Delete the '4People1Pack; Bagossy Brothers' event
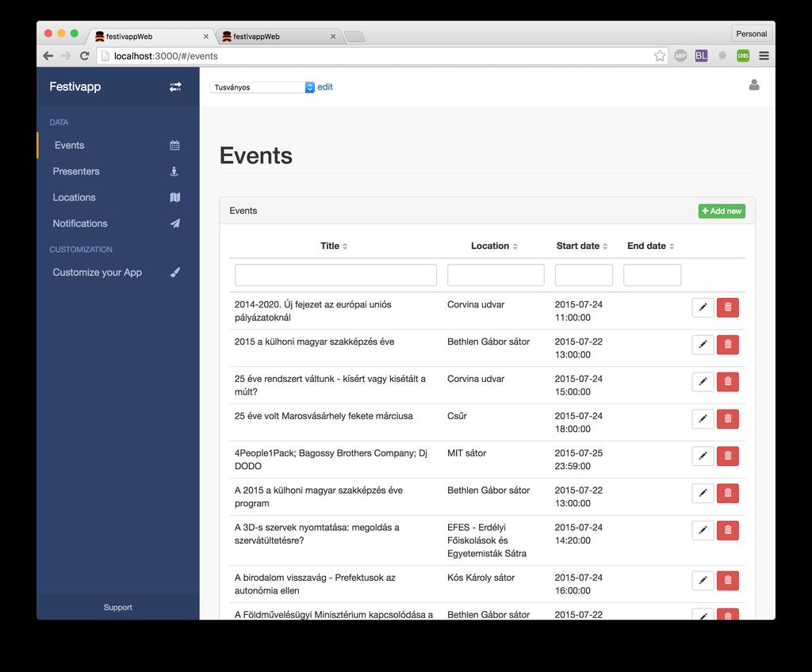 coord(728,456)
